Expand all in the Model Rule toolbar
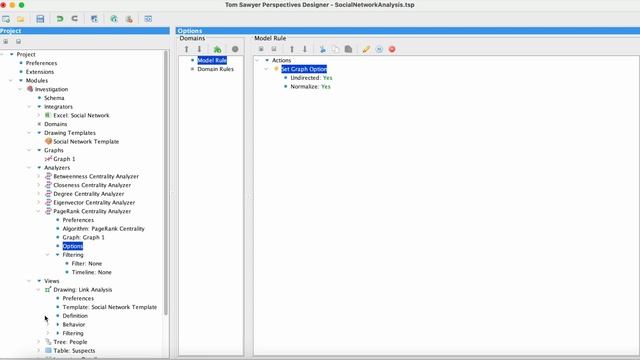This screenshot has width=640, height=360. (x=261, y=49)
